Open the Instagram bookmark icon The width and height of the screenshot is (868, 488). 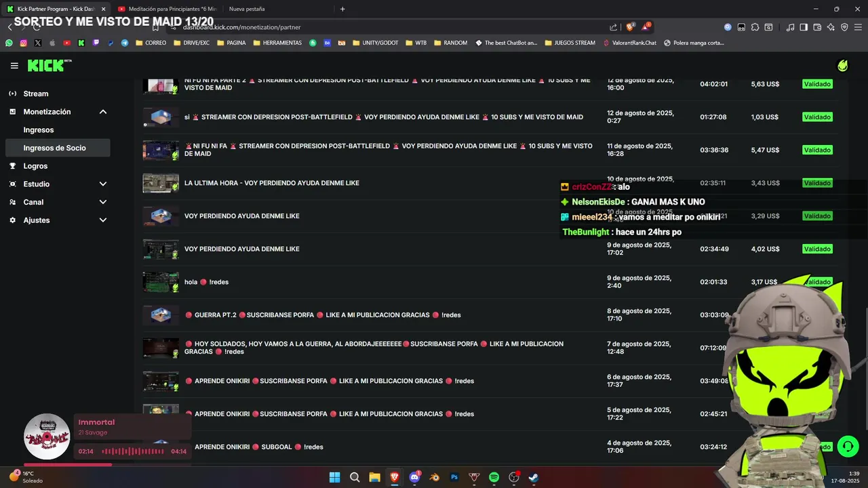[23, 43]
